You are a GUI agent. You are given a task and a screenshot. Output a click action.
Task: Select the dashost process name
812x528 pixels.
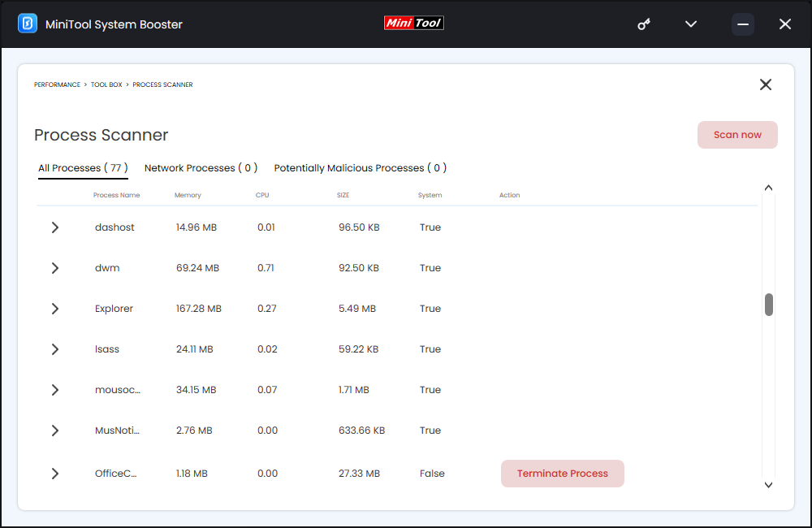point(114,227)
